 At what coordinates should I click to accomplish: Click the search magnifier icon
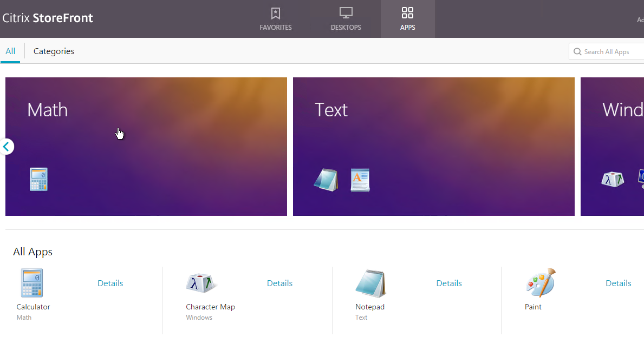pyautogui.click(x=577, y=51)
